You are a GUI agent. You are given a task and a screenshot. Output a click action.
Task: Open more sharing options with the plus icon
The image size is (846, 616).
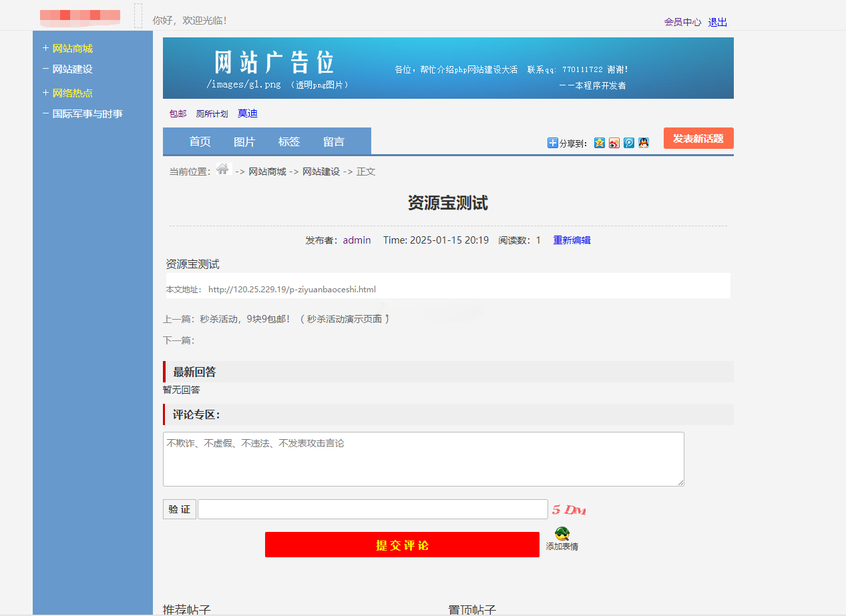(x=552, y=143)
